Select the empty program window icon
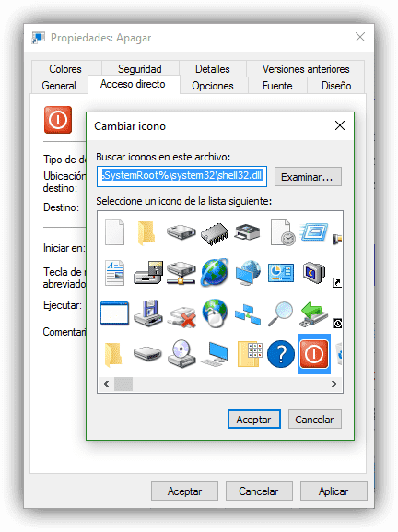 point(114,313)
